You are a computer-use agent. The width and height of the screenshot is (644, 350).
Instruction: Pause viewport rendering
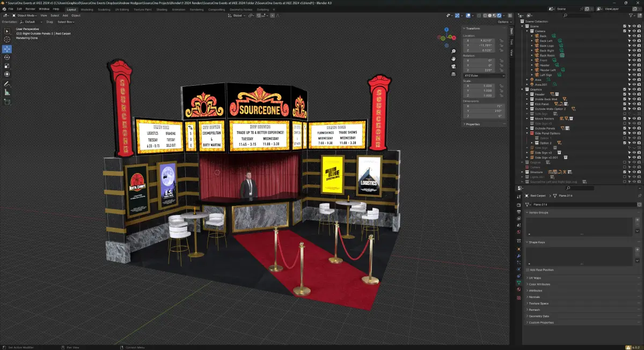510,16
